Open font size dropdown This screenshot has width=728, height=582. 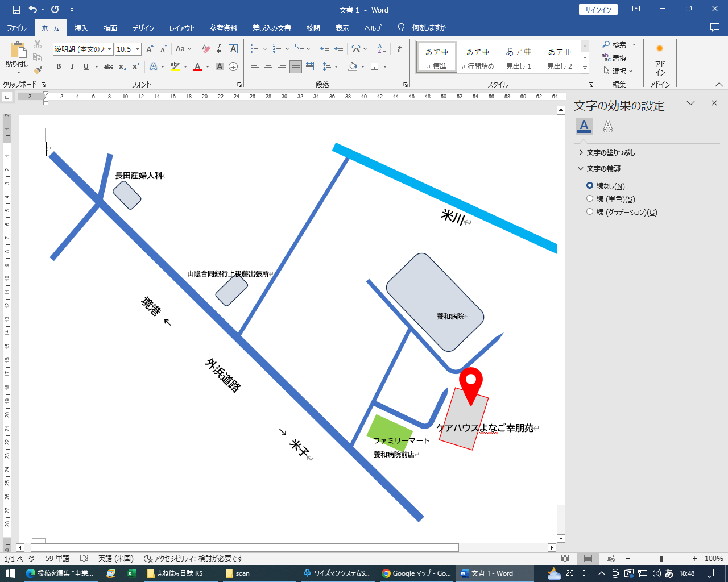[x=137, y=49]
